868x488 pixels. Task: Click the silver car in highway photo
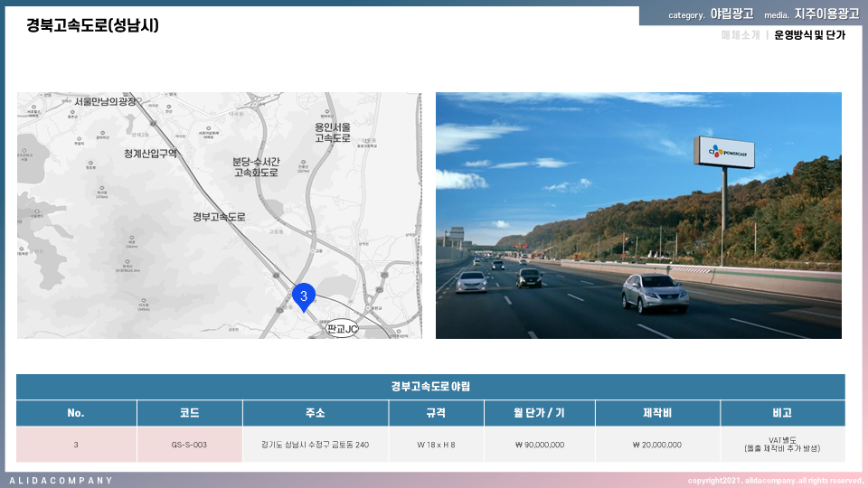[x=655, y=292]
